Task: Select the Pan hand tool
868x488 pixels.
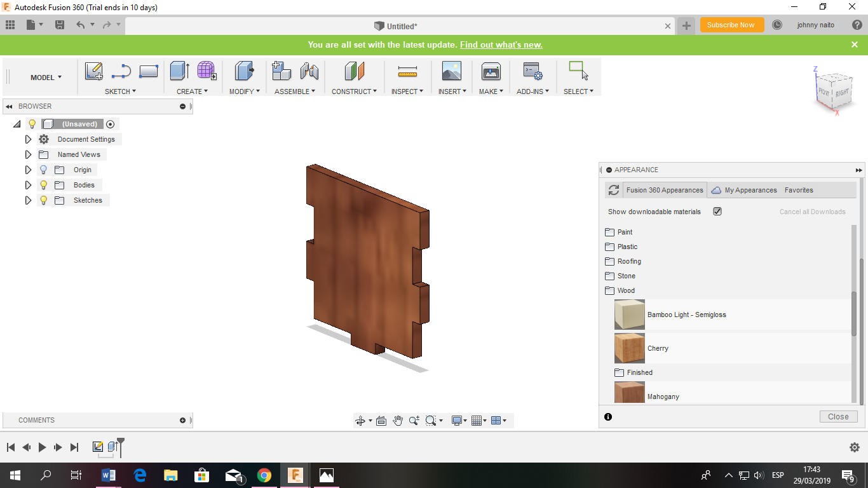Action: pyautogui.click(x=398, y=420)
